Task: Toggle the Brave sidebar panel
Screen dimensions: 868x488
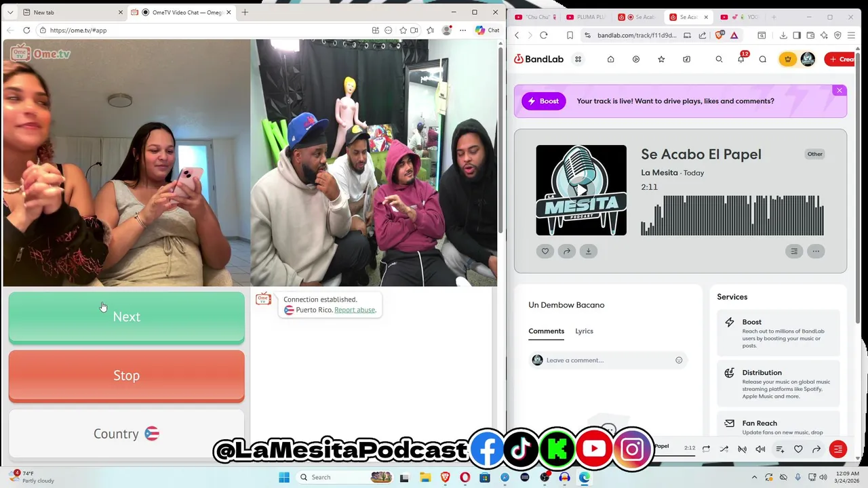Action: (x=797, y=35)
